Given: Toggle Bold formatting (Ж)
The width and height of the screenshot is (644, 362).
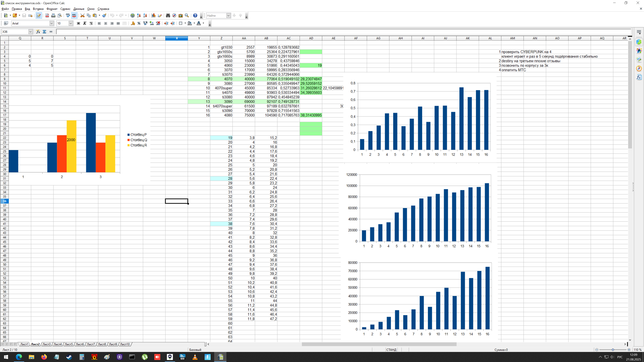Looking at the screenshot, I should click(78, 23).
